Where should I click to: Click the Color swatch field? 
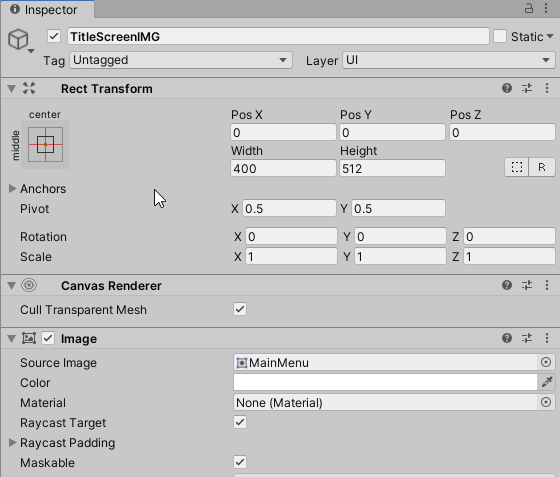tap(385, 382)
